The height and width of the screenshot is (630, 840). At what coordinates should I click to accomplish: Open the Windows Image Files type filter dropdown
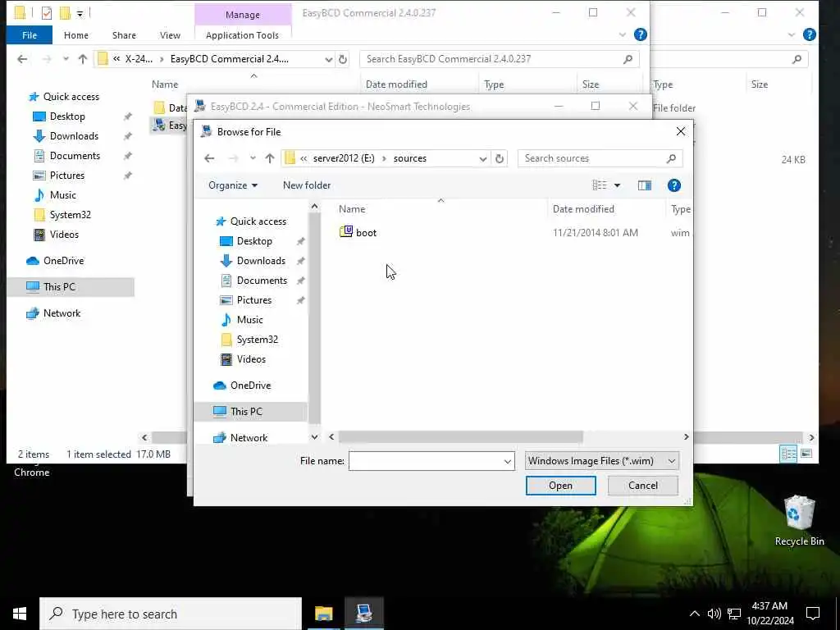pyautogui.click(x=602, y=461)
